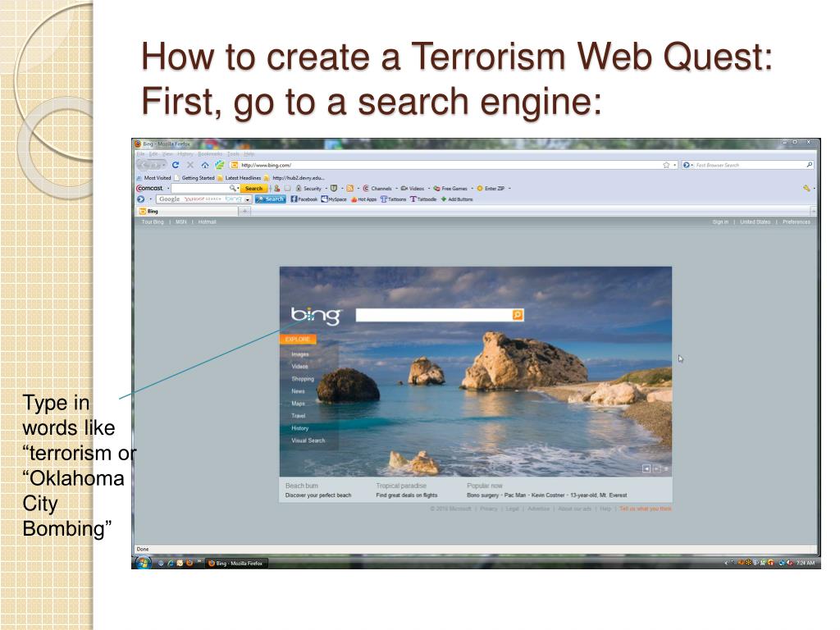Open the Hotmail link in Bing header
The height and width of the screenshot is (630, 840).
pyautogui.click(x=207, y=221)
